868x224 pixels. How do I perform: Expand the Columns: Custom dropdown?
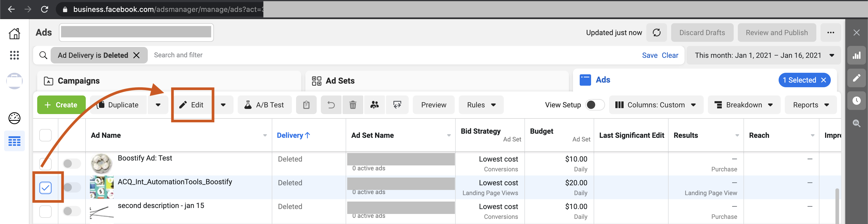pyautogui.click(x=656, y=105)
